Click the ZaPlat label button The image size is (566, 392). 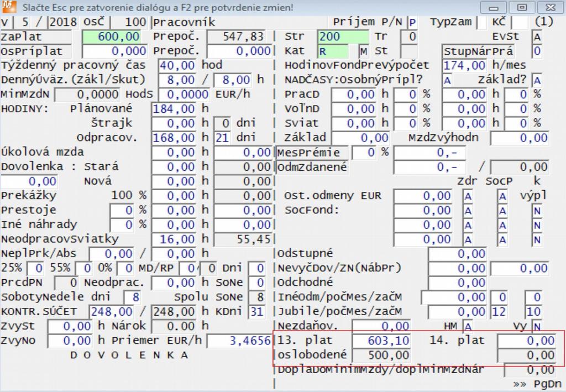(36, 36)
